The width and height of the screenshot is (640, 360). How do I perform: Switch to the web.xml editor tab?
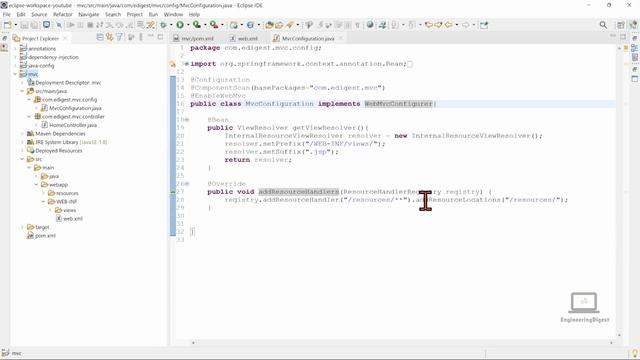pos(244,38)
